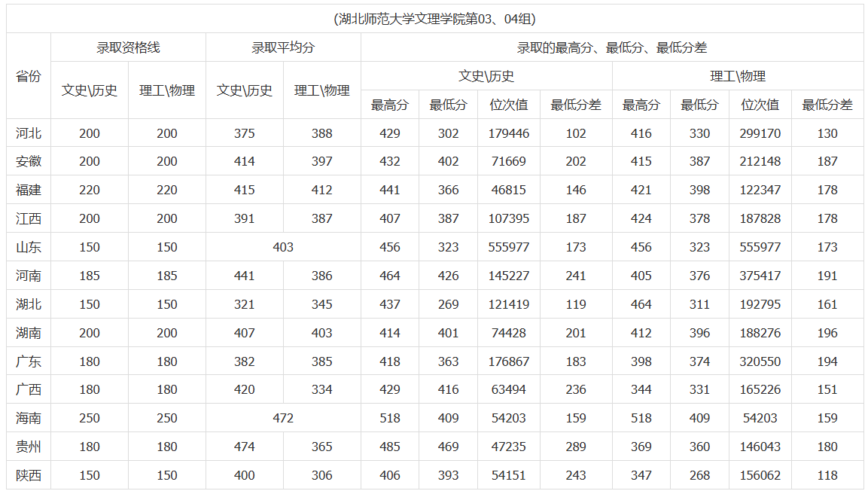Click the value 176867 in 广东 row
868x494 pixels.
[x=509, y=361]
